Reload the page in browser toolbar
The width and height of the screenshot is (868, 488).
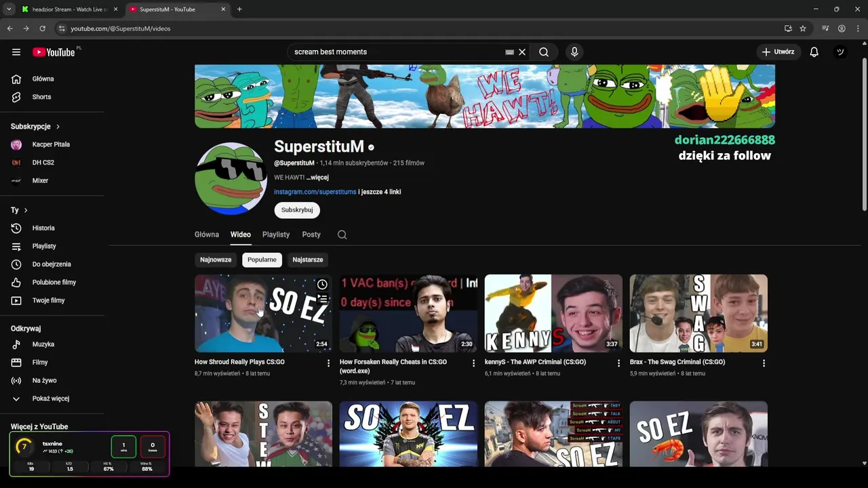click(42, 28)
